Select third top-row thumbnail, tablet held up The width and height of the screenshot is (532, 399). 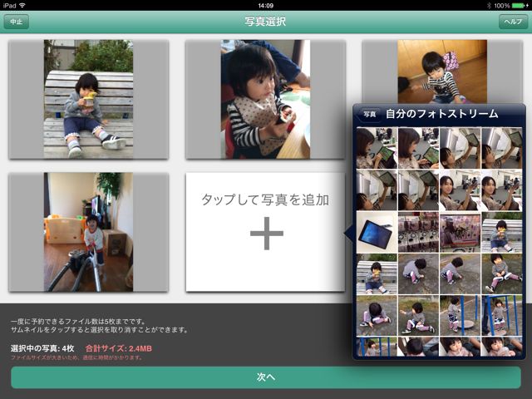tap(460, 148)
